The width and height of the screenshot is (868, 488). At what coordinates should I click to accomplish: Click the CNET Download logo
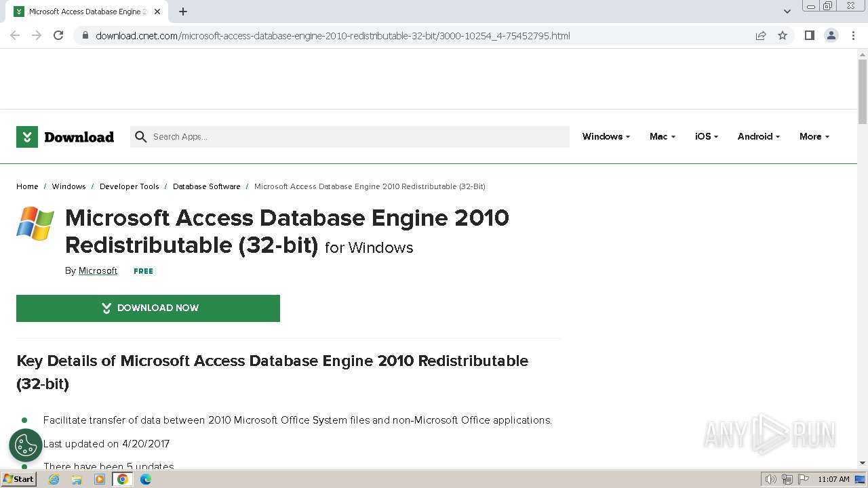point(65,137)
